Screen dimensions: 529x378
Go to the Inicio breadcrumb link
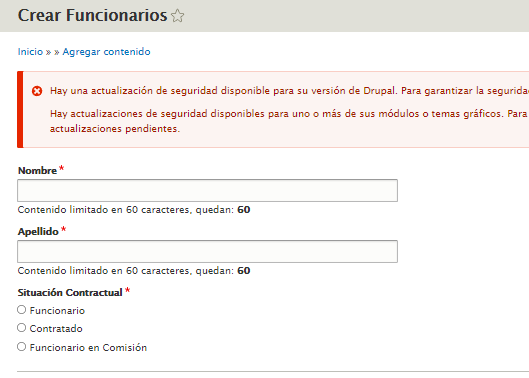(30, 52)
